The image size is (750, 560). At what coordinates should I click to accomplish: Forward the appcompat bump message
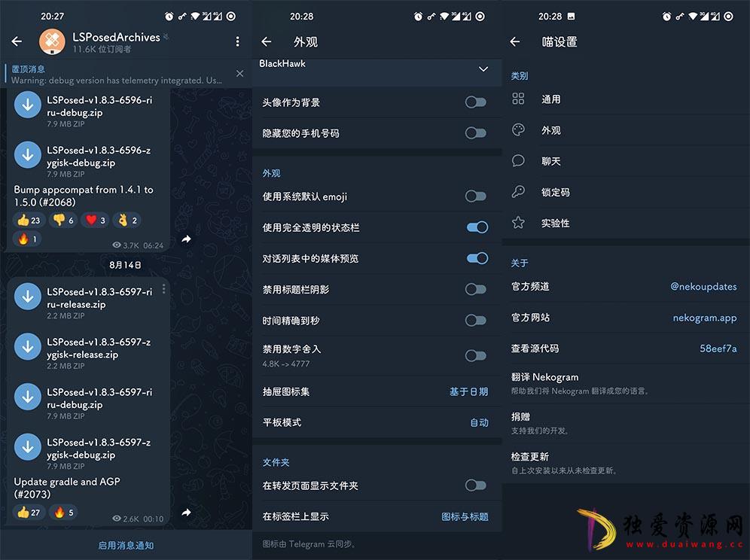click(x=187, y=239)
